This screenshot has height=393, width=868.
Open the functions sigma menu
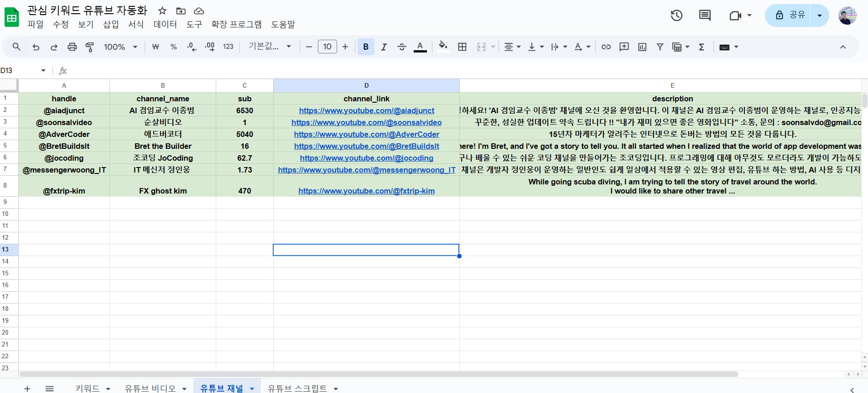coord(702,47)
